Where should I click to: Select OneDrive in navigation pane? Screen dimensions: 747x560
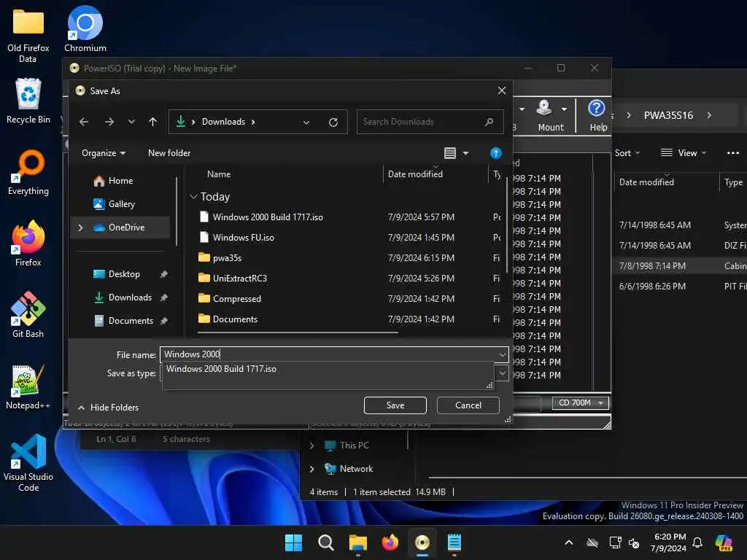pyautogui.click(x=126, y=227)
